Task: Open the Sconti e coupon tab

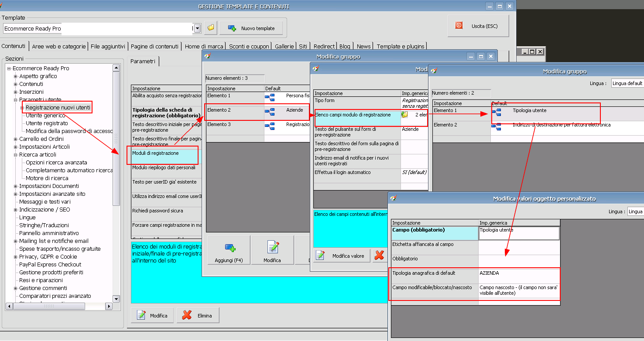Action: (249, 46)
